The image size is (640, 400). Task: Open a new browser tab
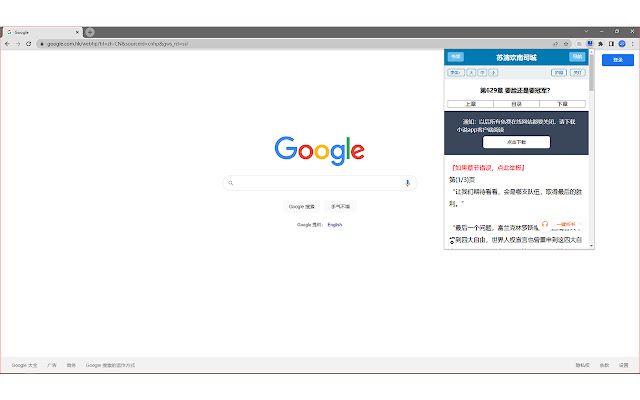pyautogui.click(x=90, y=32)
